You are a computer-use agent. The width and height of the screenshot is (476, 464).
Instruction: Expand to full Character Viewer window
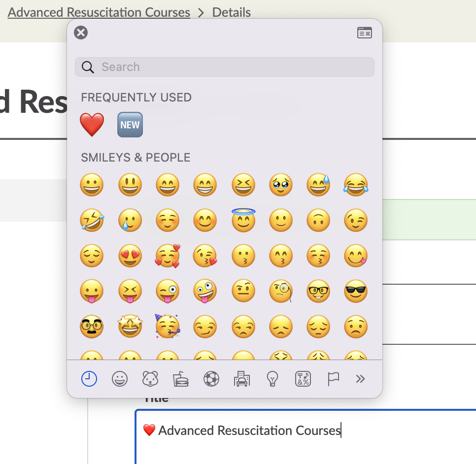pyautogui.click(x=364, y=33)
